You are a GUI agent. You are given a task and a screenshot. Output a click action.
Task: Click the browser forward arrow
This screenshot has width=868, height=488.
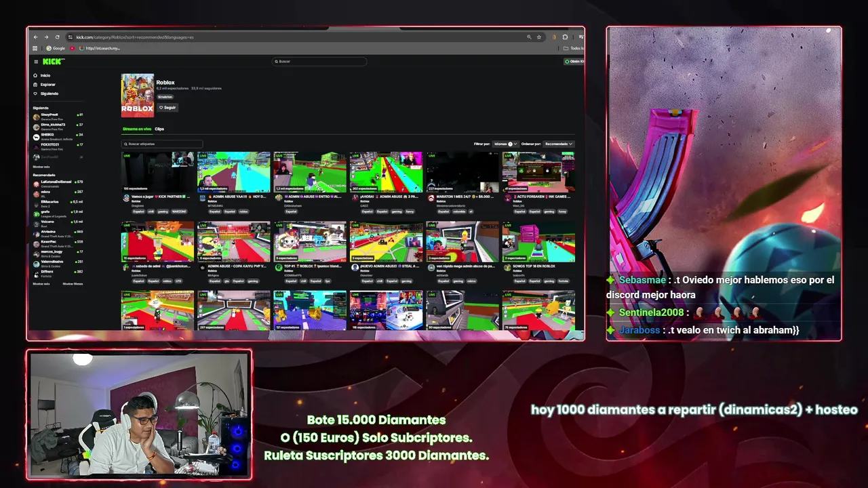coord(46,37)
